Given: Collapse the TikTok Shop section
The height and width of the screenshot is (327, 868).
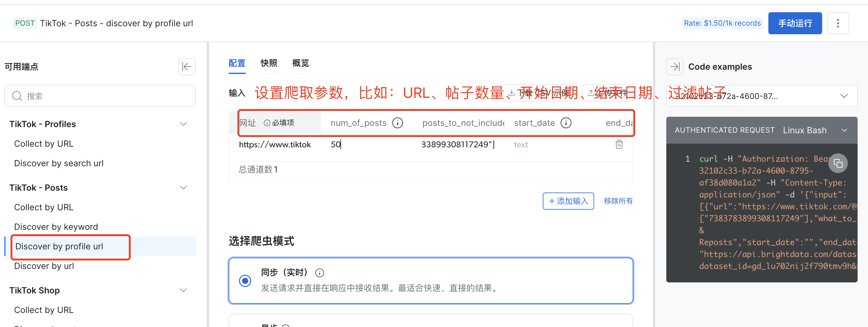Looking at the screenshot, I should (x=183, y=290).
